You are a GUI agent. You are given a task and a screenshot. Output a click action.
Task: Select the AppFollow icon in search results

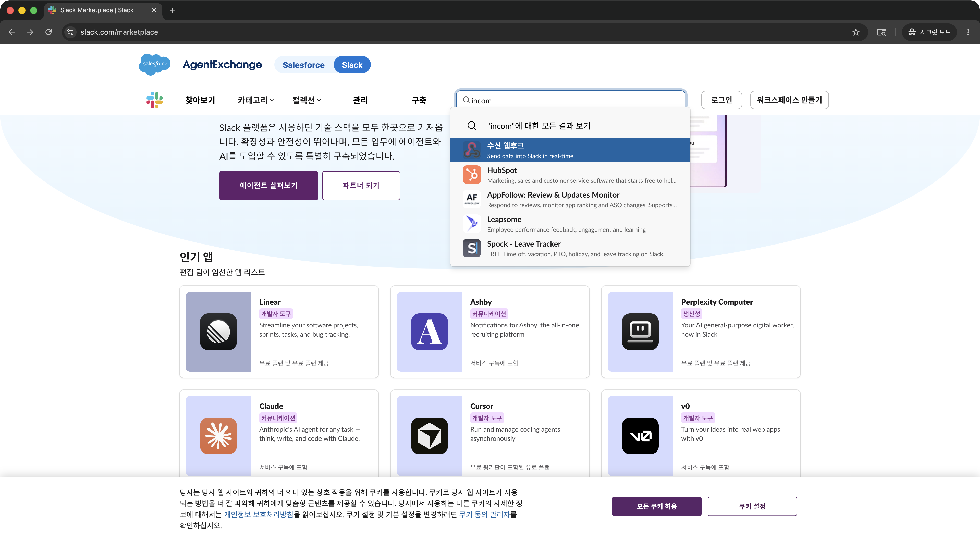(472, 199)
